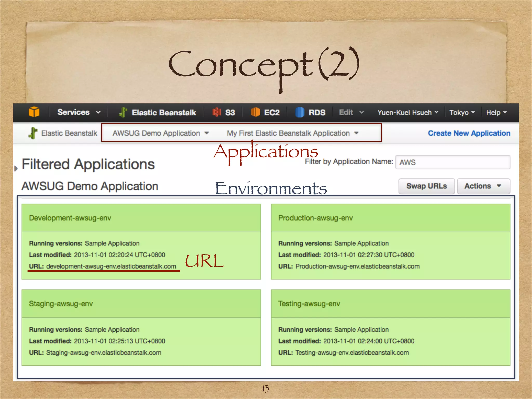Click the AWSUG Demo Application heading
532x399 pixels.
(x=90, y=186)
